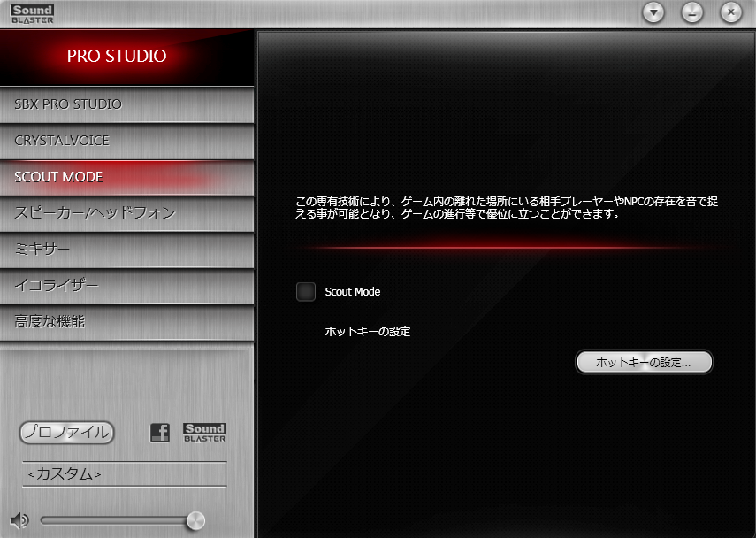Open the 高度な機能 section

click(126, 321)
